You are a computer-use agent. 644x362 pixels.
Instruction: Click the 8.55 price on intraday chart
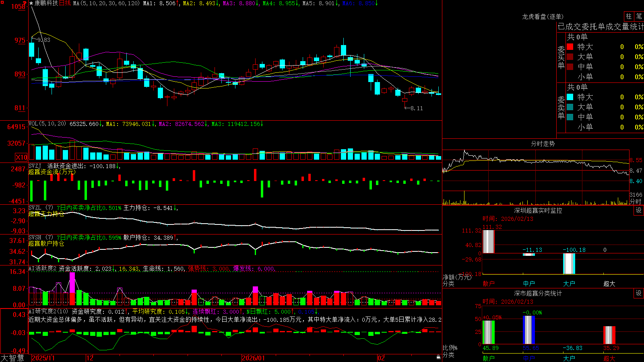pos(636,160)
